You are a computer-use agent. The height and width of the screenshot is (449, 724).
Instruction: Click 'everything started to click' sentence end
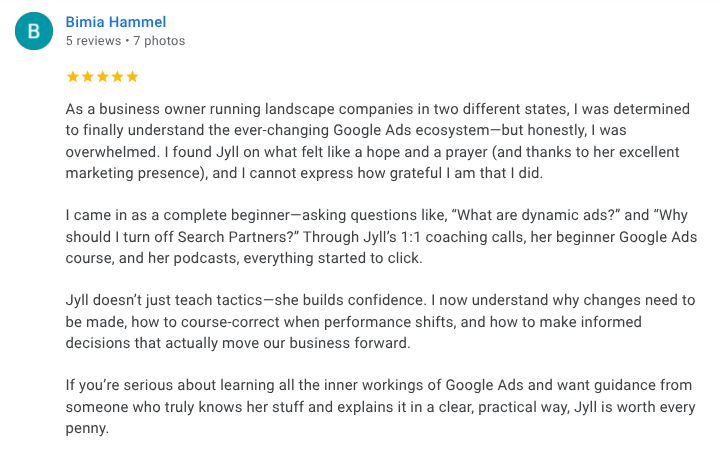(332, 258)
